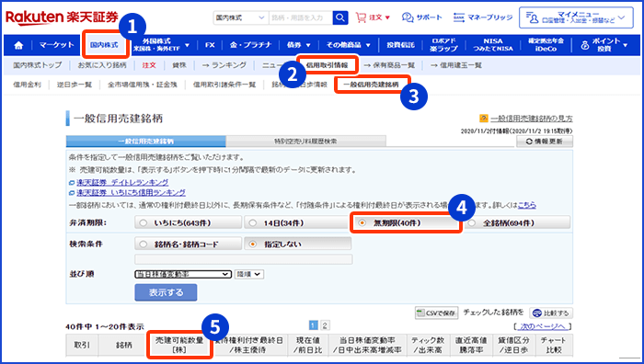
Task: Expand 外国株式 米国株・海外ETF menu
Action: point(162,45)
